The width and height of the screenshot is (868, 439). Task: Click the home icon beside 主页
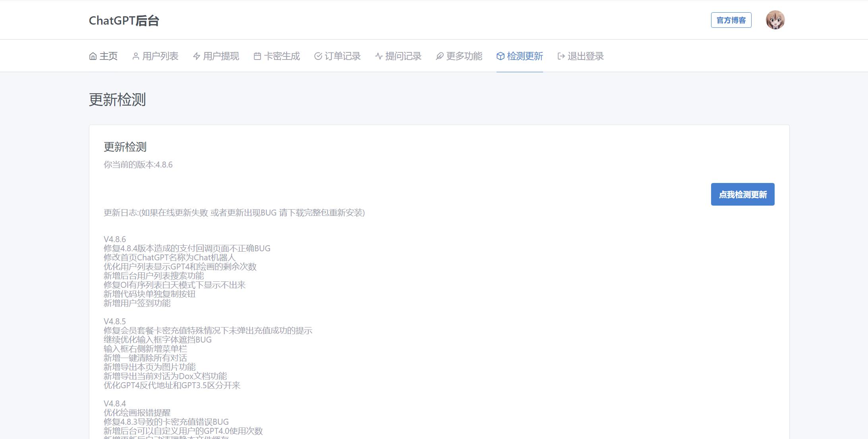[x=93, y=56]
